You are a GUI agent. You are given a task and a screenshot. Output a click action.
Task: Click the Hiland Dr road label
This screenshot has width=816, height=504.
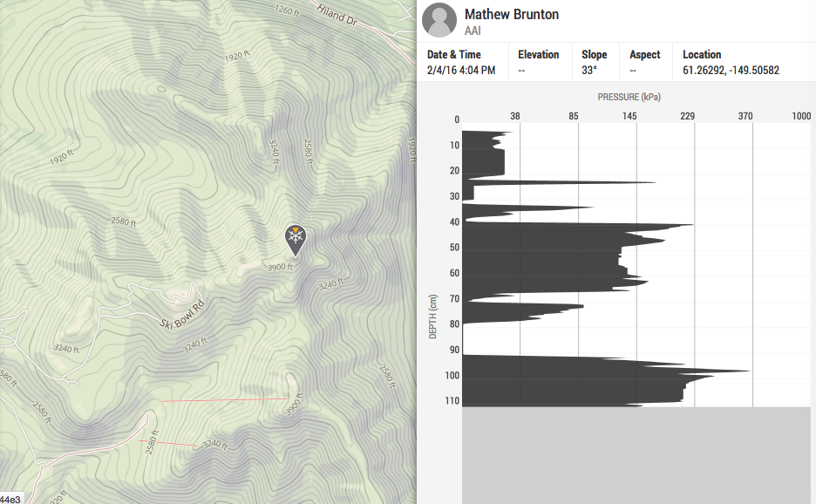337,15
